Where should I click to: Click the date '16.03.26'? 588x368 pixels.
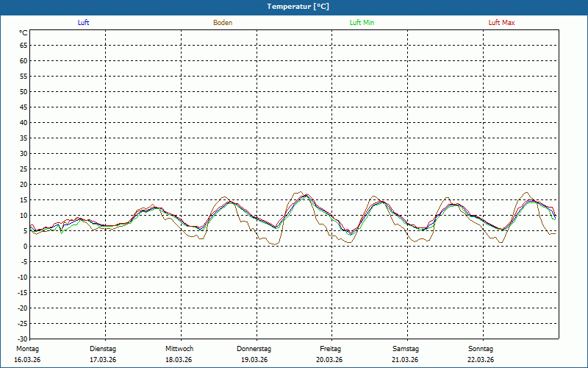pos(27,360)
